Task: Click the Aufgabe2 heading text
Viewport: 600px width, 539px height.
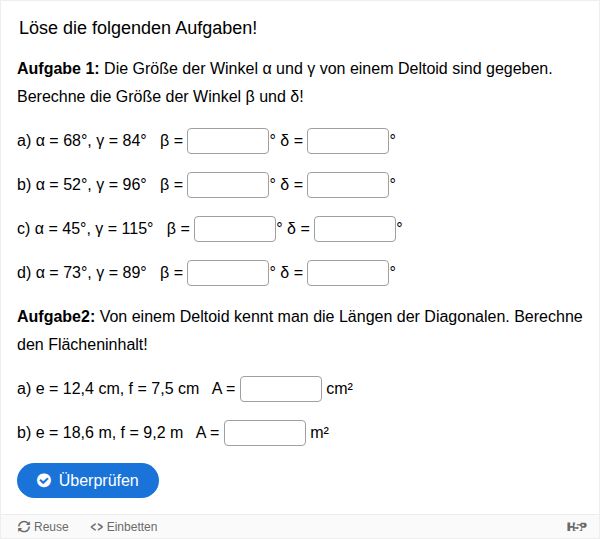Action: 56,317
